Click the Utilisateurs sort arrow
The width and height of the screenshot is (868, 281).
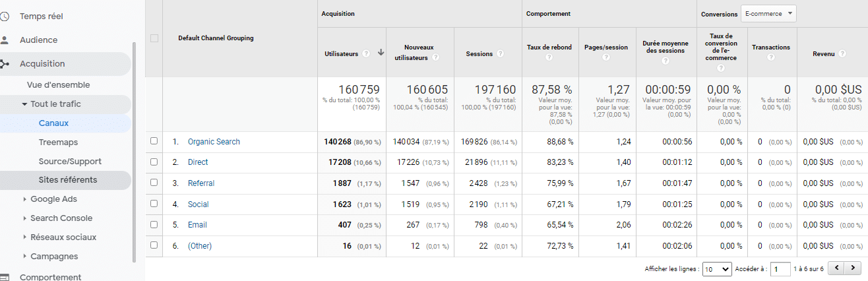pos(381,53)
